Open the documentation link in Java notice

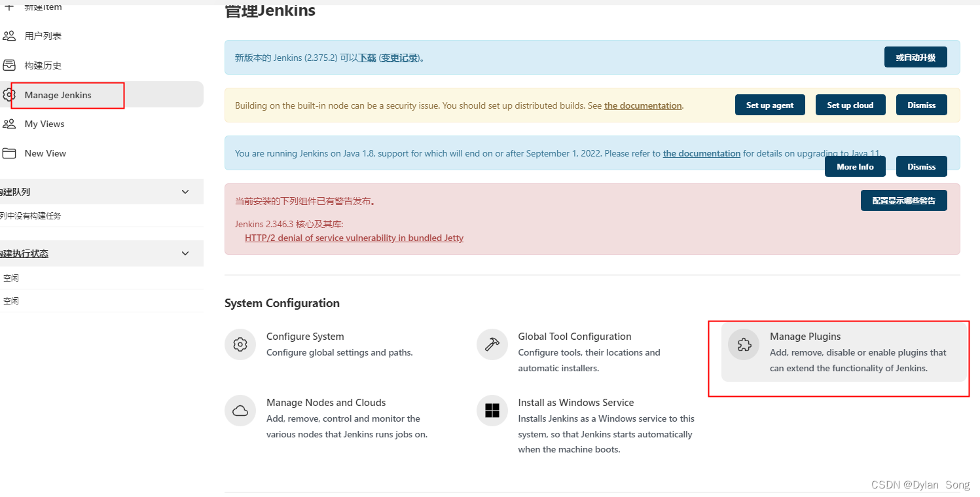[x=702, y=153]
